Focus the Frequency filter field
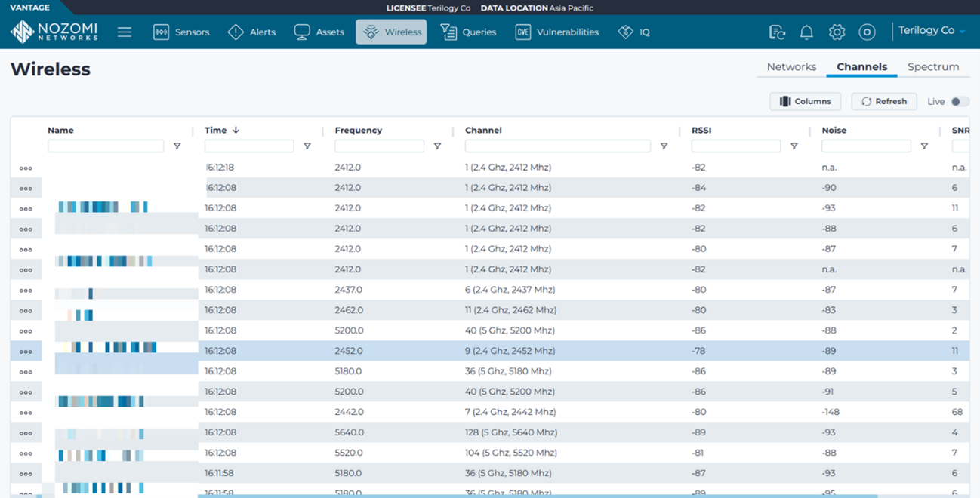Screen dimensions: 980x498 379,146
